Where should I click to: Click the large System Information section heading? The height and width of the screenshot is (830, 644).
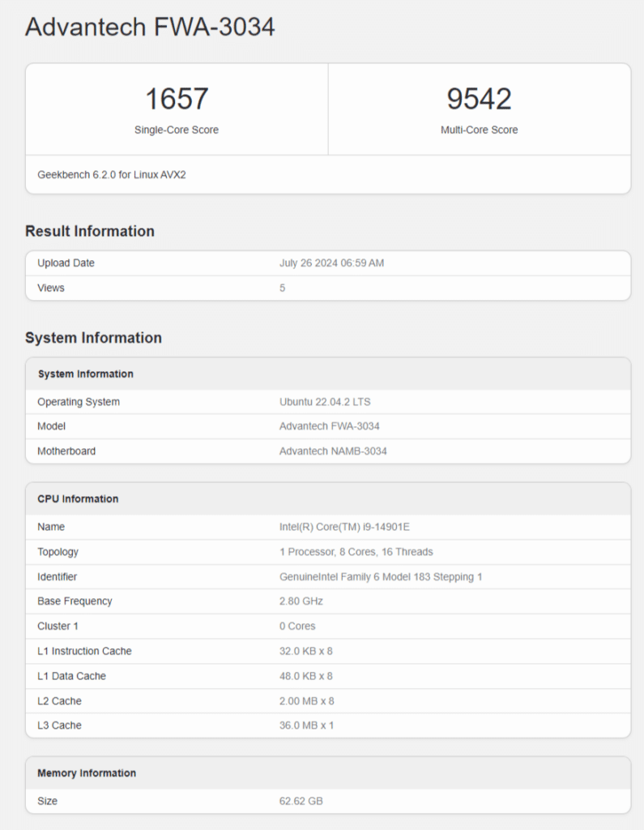[x=94, y=338]
